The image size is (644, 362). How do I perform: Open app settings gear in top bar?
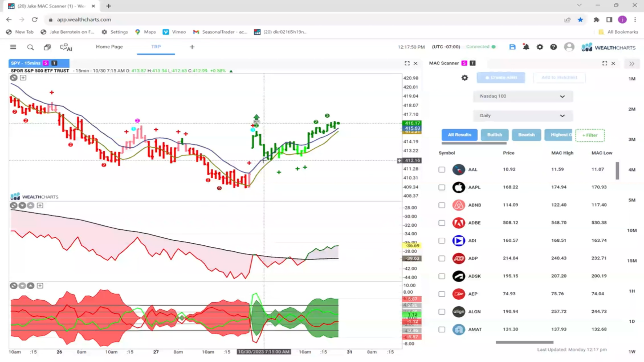(x=540, y=47)
